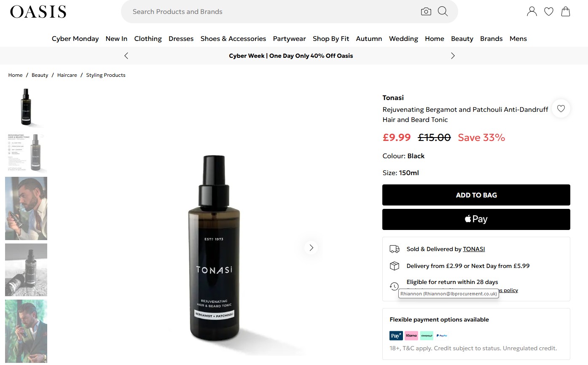
Task: Open the Beauty menu item
Action: [x=462, y=39]
